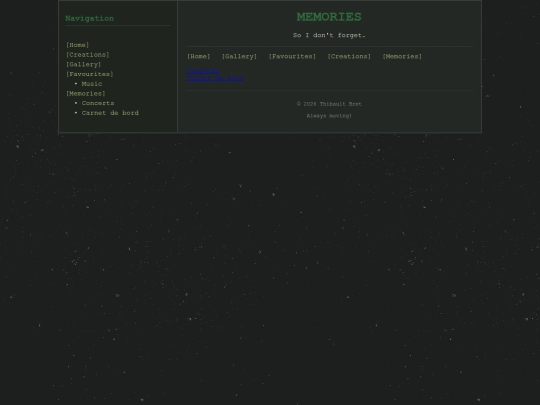
Task: Click the 'So I don't forget.' tagline
Action: pos(329,35)
